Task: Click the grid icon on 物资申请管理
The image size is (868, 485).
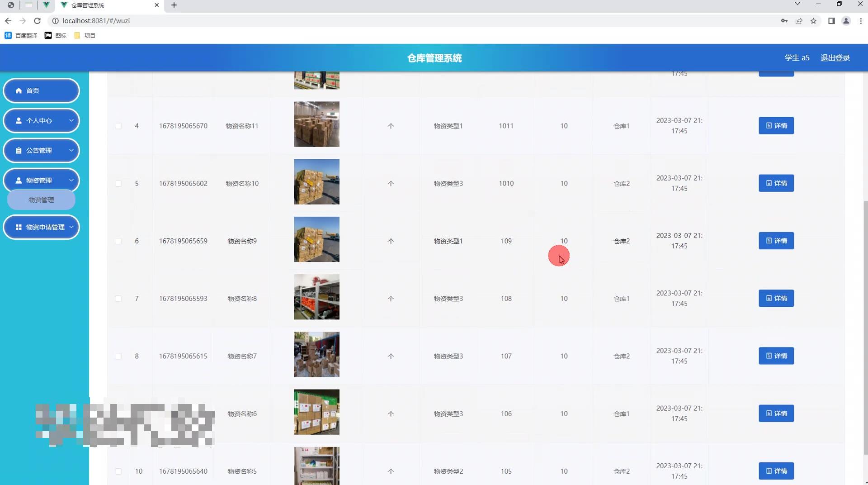Action: pyautogui.click(x=19, y=227)
